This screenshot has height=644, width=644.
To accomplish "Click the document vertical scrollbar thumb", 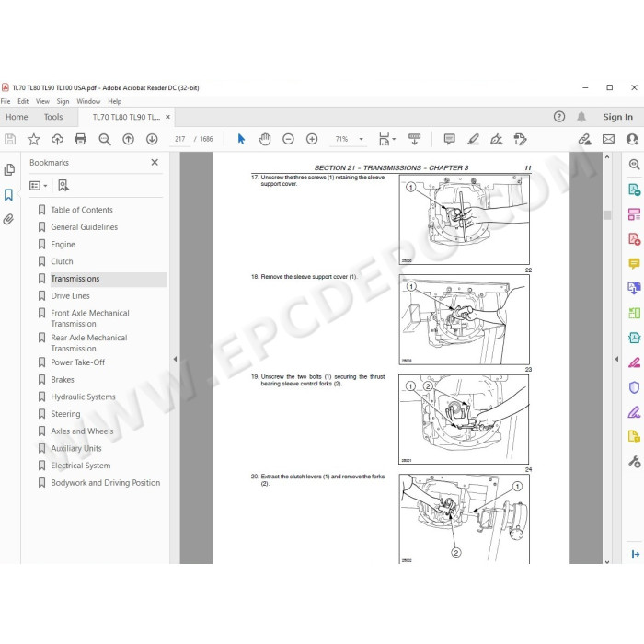I will tap(607, 214).
